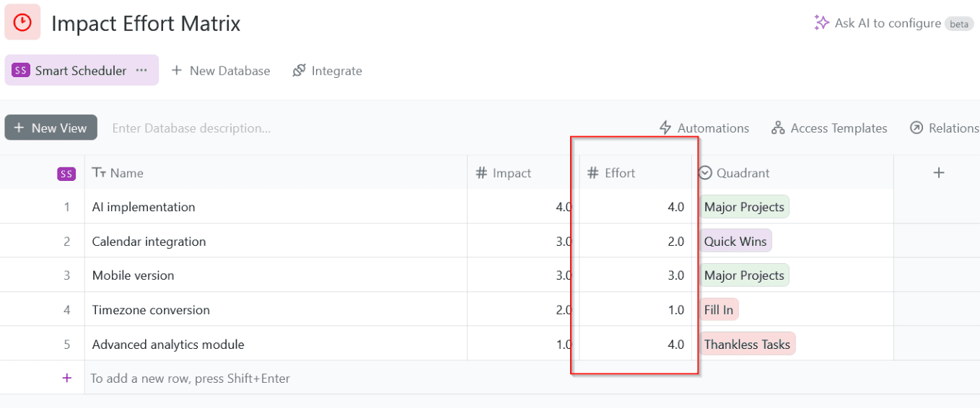Open the Relations panel
The image size is (980, 408).
pyautogui.click(x=944, y=128)
